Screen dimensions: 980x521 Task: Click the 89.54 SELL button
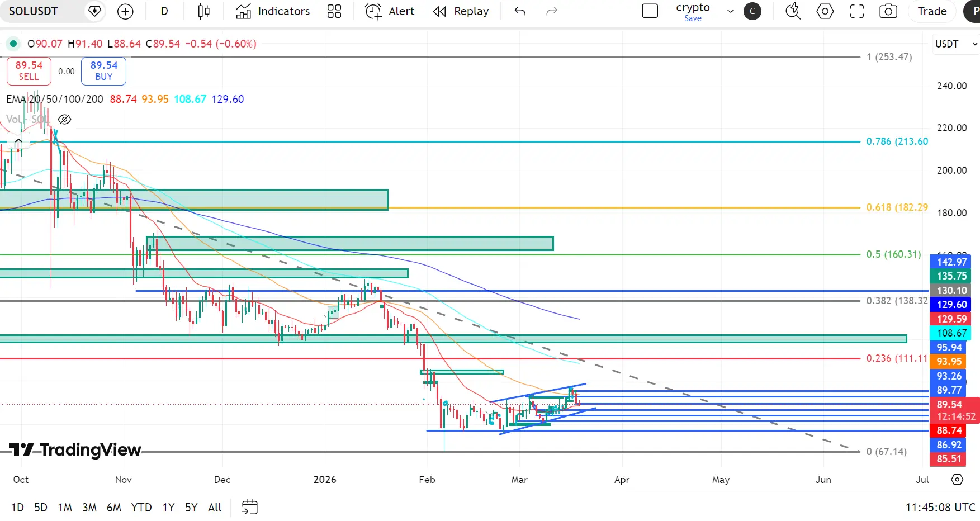tap(29, 71)
